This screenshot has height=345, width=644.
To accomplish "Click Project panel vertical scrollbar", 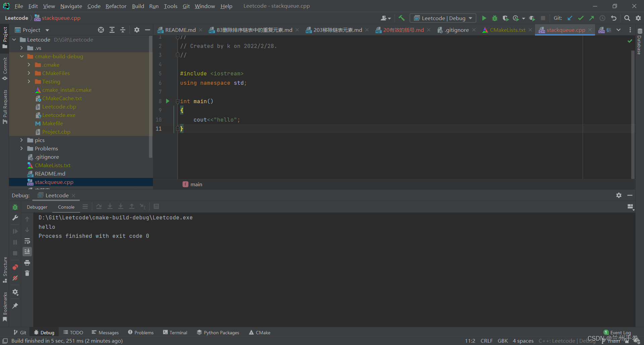I will coord(151,97).
